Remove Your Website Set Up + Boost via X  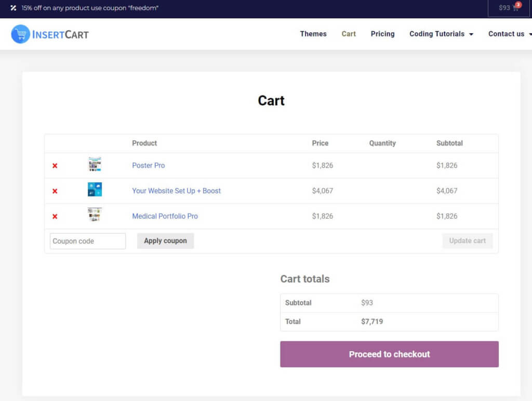pyautogui.click(x=55, y=191)
